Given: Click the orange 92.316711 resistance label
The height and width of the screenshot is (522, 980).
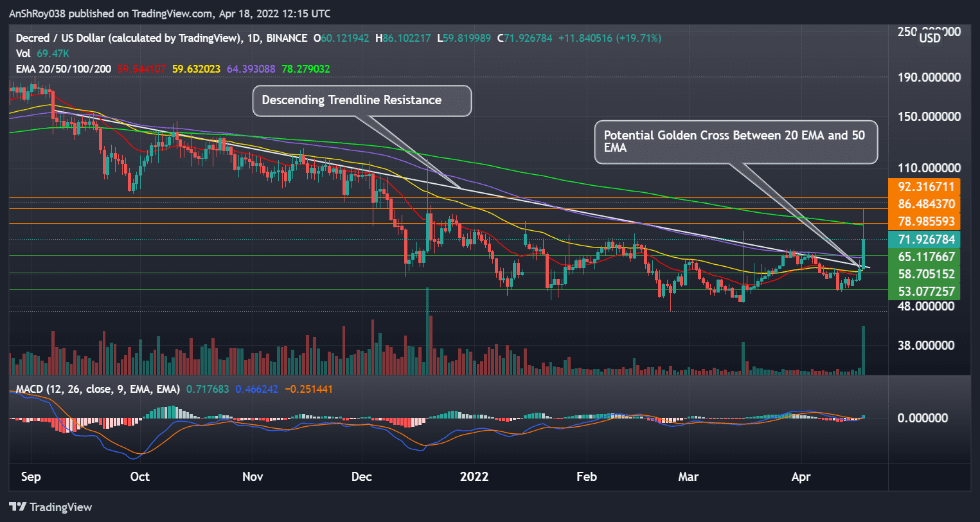Looking at the screenshot, I should [x=925, y=187].
